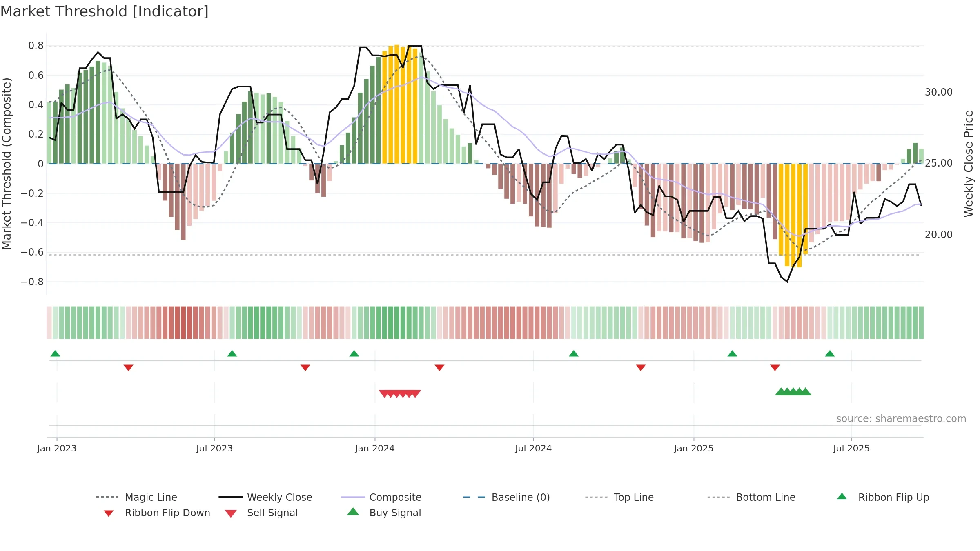980x551 pixels.
Task: Click the Jul 2025 x-axis label
Action: click(851, 448)
